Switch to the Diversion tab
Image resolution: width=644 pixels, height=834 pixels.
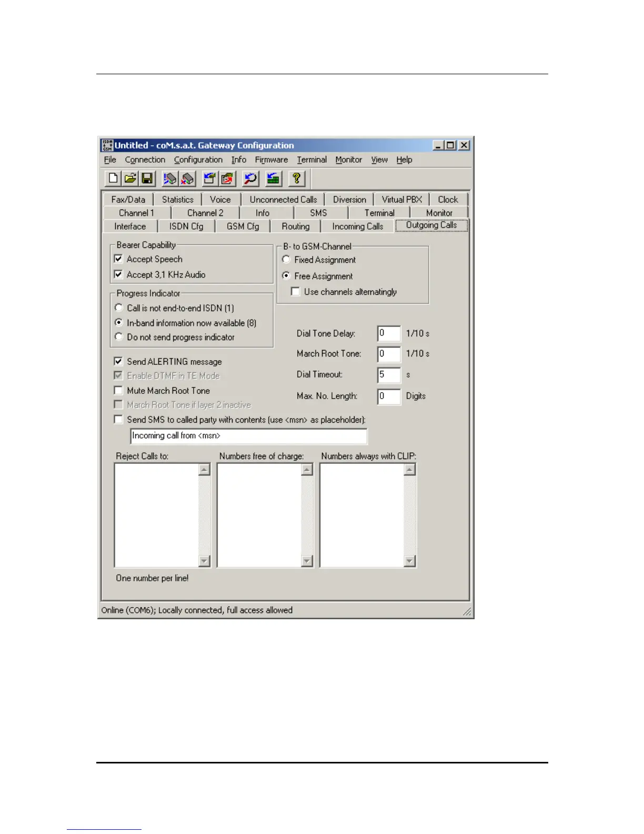pos(349,200)
